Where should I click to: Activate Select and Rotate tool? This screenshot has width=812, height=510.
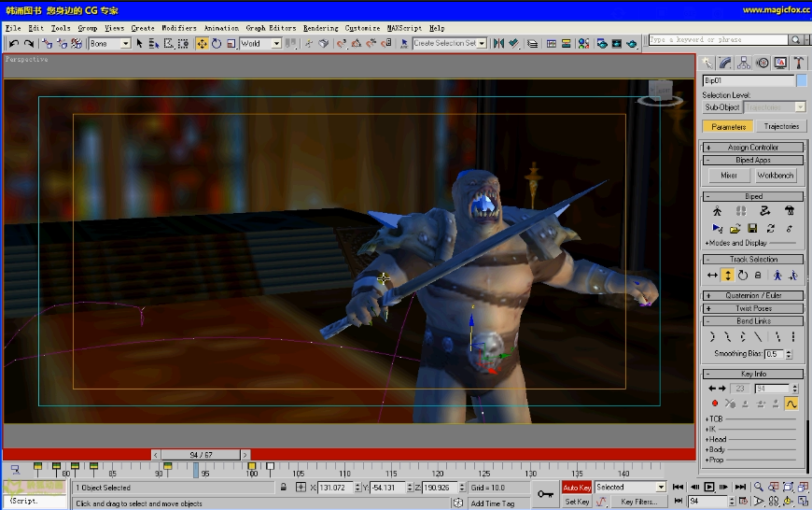click(217, 44)
